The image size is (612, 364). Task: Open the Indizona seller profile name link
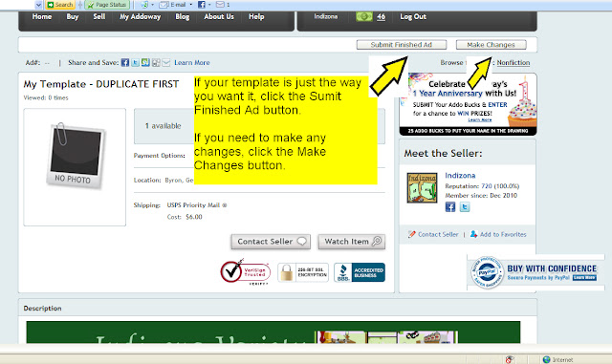[460, 176]
